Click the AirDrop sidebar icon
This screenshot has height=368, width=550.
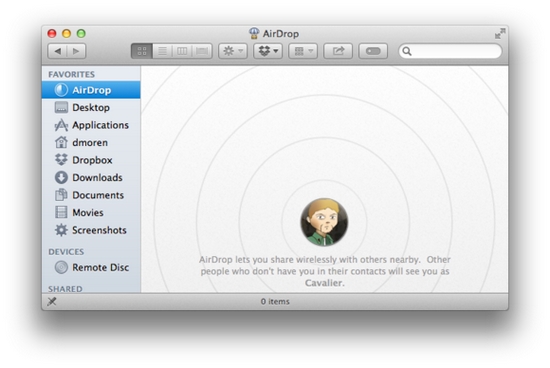pos(61,90)
